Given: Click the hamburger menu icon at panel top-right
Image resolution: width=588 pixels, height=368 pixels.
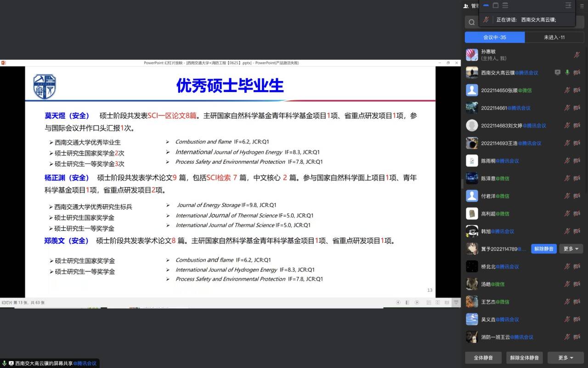Looking at the screenshot, I should (582, 6).
